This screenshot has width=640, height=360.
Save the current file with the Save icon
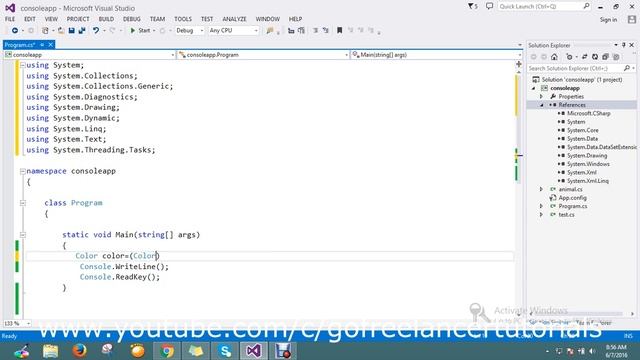click(71, 31)
